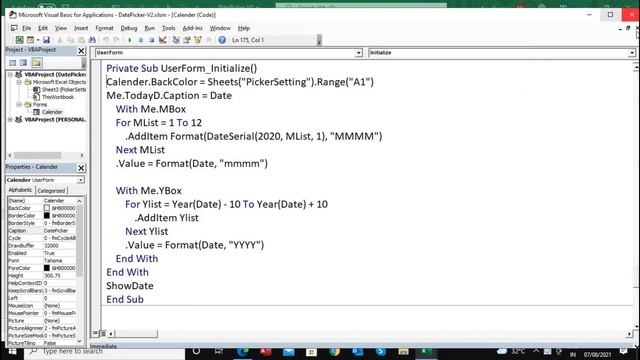Image resolution: width=640 pixels, height=360 pixels.
Task: Open Project Explorer toolbar icon
Action: point(176,40)
